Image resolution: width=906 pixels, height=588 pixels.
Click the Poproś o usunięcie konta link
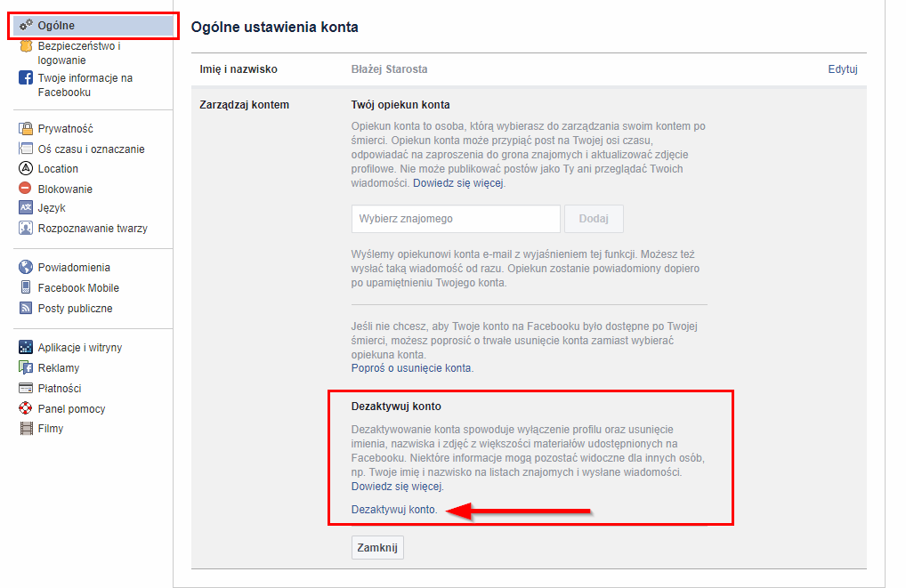411,368
